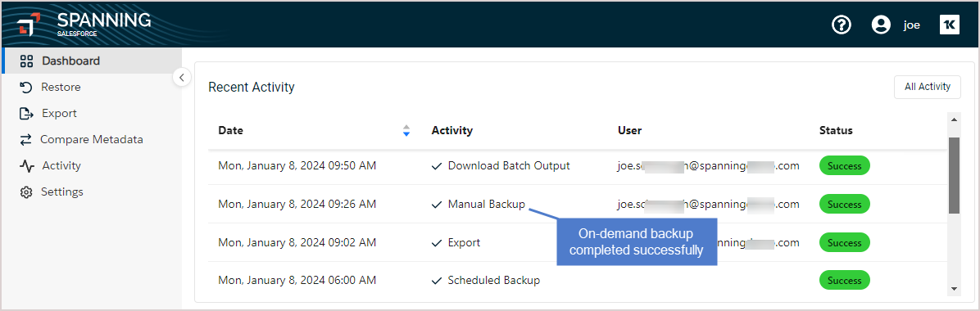Image resolution: width=980 pixels, height=311 pixels.
Task: Select the Export text in activity table
Action: coord(464,243)
